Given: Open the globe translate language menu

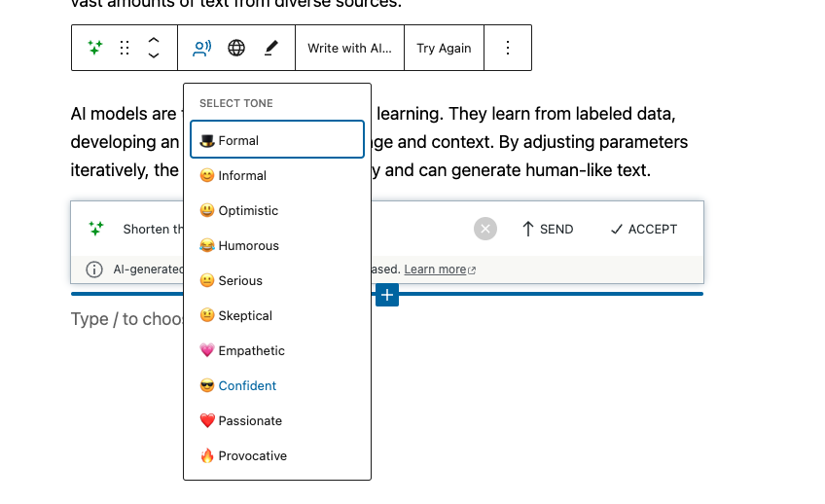Looking at the screenshot, I should point(236,48).
